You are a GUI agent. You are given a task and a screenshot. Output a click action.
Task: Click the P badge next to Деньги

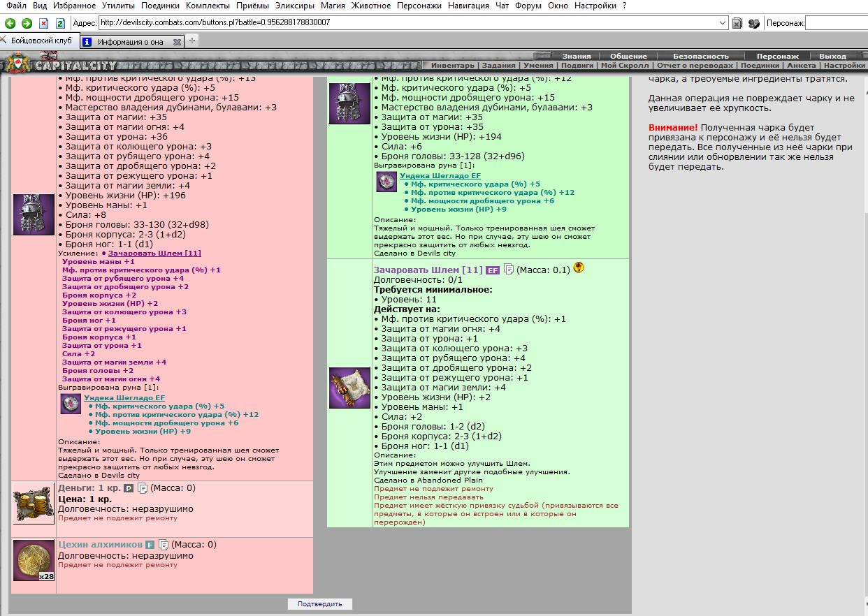click(x=129, y=488)
